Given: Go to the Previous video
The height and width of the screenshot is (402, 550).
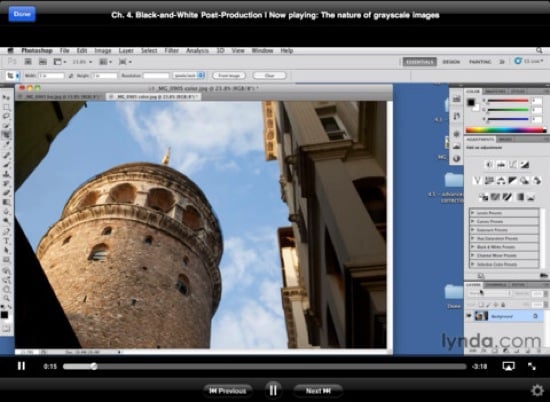Looking at the screenshot, I should [x=228, y=391].
